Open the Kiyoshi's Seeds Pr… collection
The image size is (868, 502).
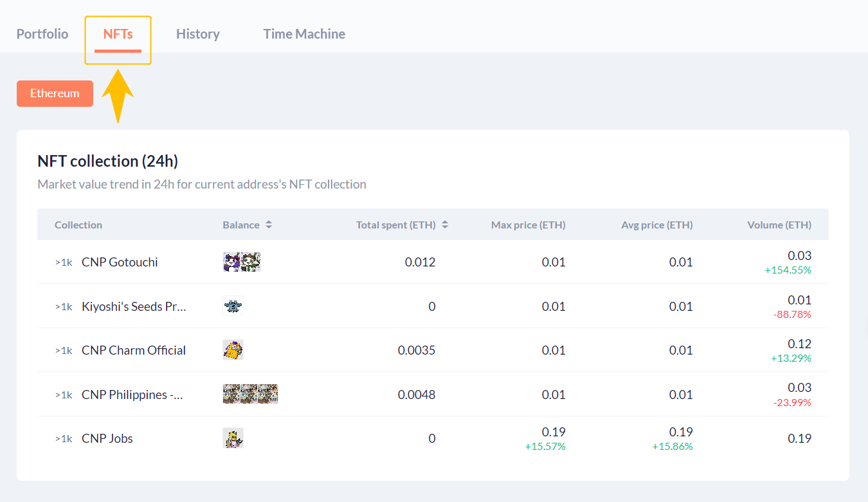[x=134, y=306]
